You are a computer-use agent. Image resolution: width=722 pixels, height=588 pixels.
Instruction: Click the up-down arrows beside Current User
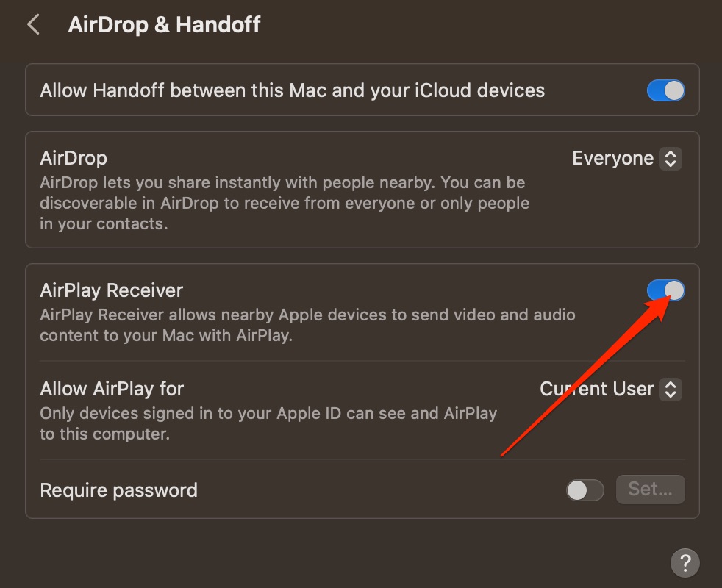pos(671,389)
